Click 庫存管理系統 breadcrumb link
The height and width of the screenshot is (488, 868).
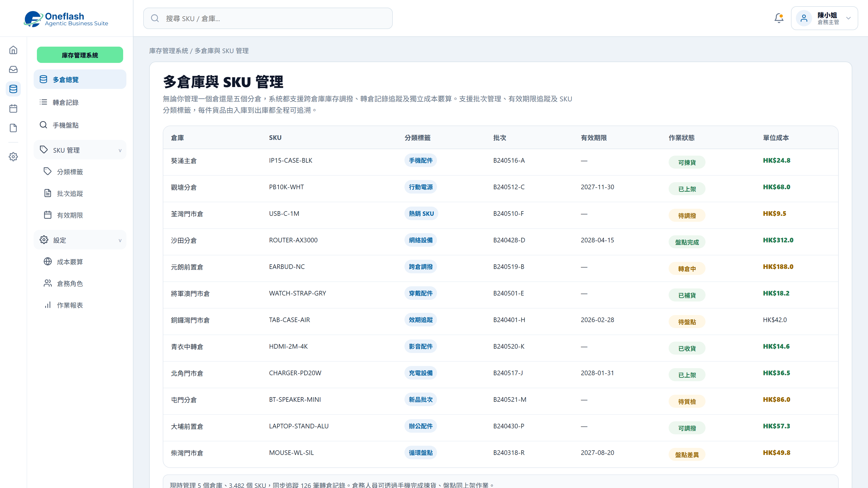pyautogui.click(x=168, y=51)
